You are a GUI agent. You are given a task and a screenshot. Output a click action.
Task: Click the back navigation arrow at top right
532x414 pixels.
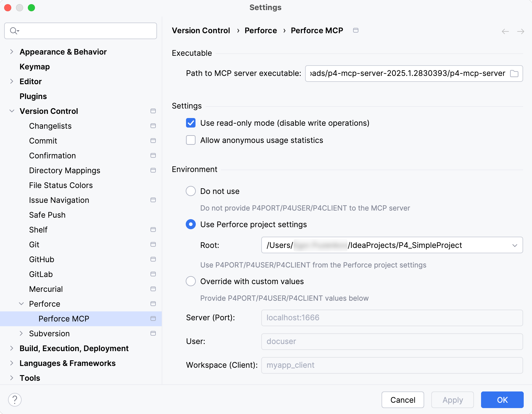505,31
